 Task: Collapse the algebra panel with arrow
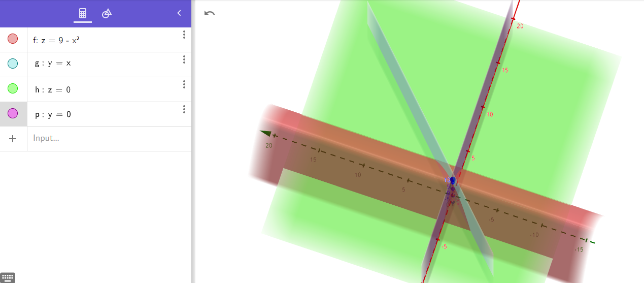coord(179,13)
